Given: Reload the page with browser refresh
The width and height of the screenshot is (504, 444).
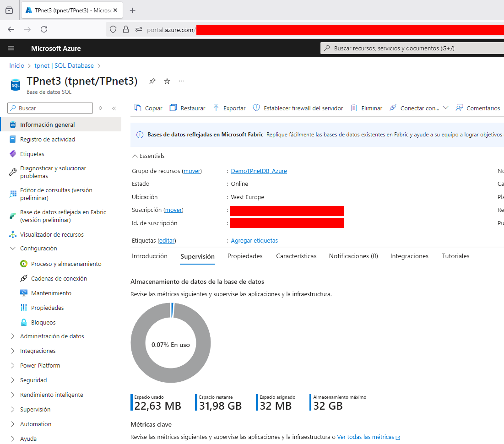Looking at the screenshot, I should click(44, 29).
